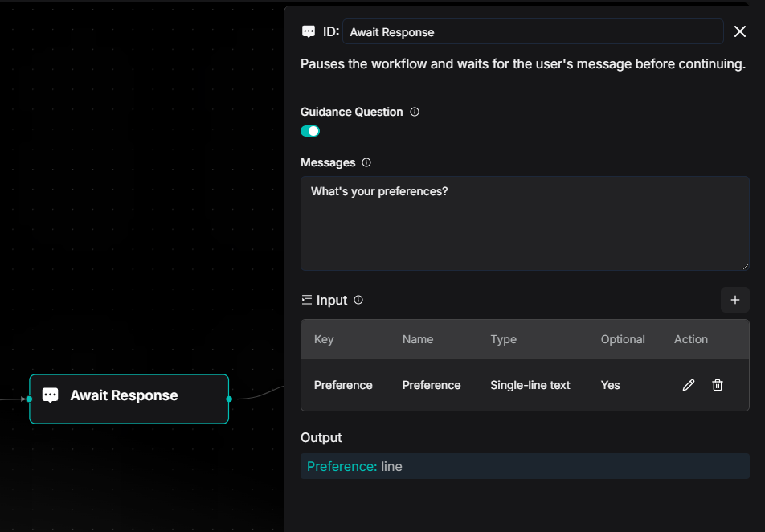Click the info icon next to Messages
Screen dimensions: 765x532
tap(366, 162)
